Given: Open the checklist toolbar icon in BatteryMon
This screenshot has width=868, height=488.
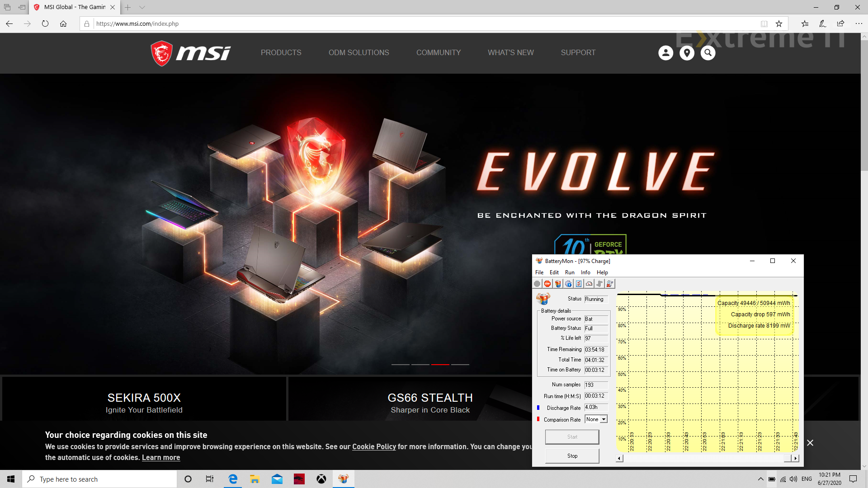Looking at the screenshot, I should point(579,284).
